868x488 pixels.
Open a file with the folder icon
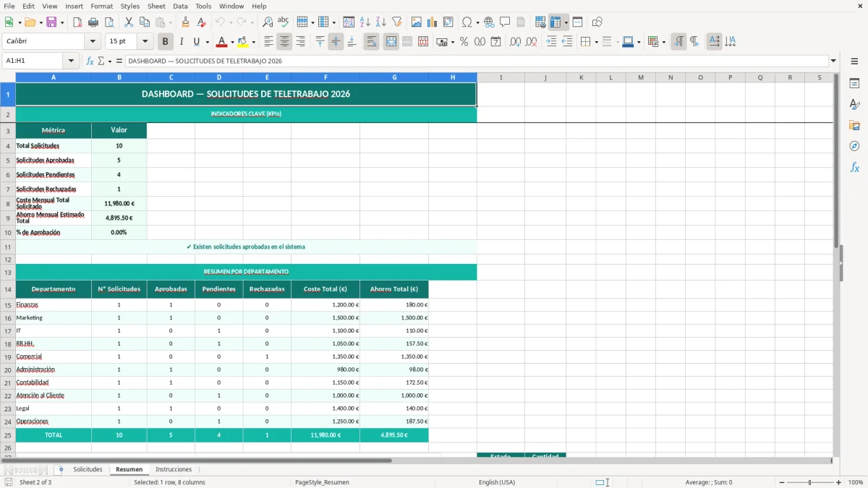30,22
